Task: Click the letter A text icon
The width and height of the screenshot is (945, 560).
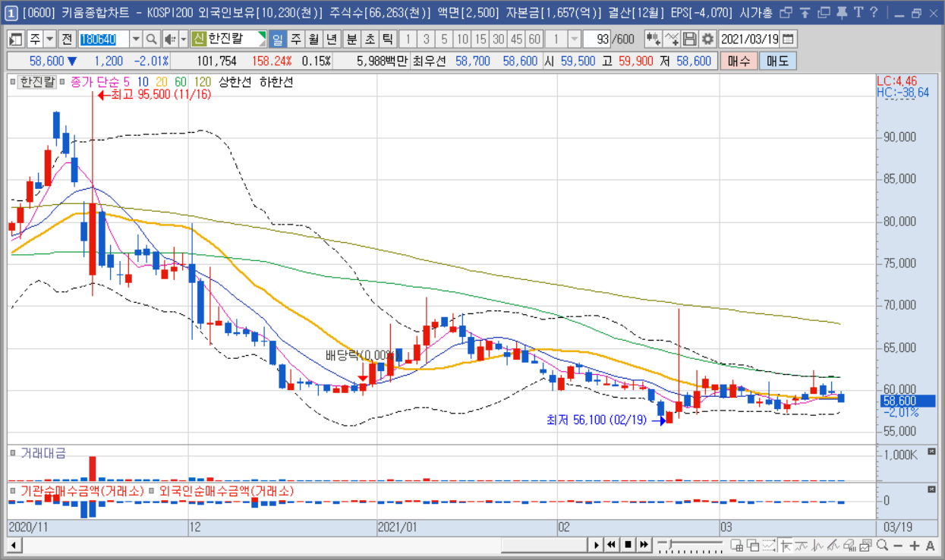Action: pos(931,545)
